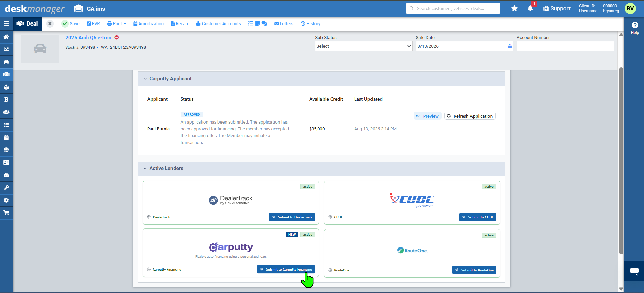Open the hamburger menu in sidebar

6,23
